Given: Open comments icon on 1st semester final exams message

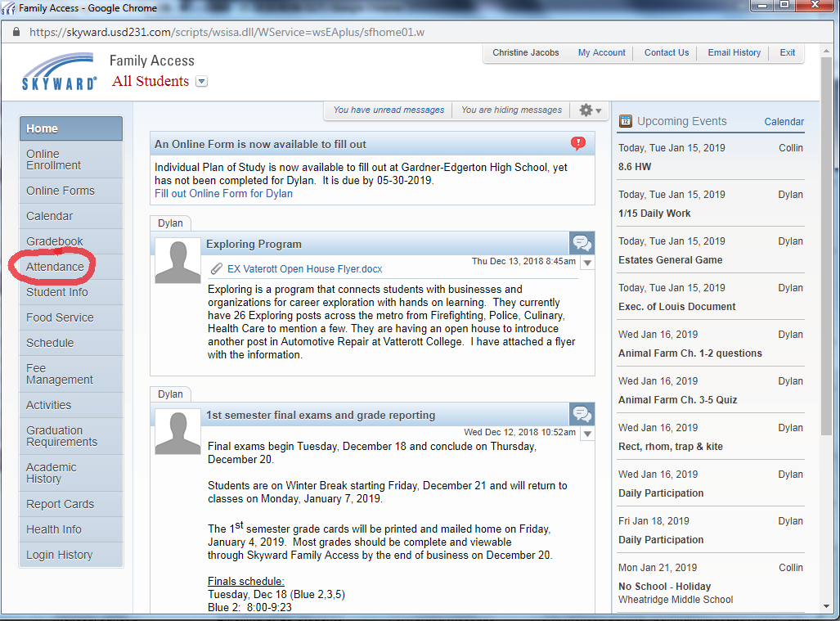Looking at the screenshot, I should (582, 414).
